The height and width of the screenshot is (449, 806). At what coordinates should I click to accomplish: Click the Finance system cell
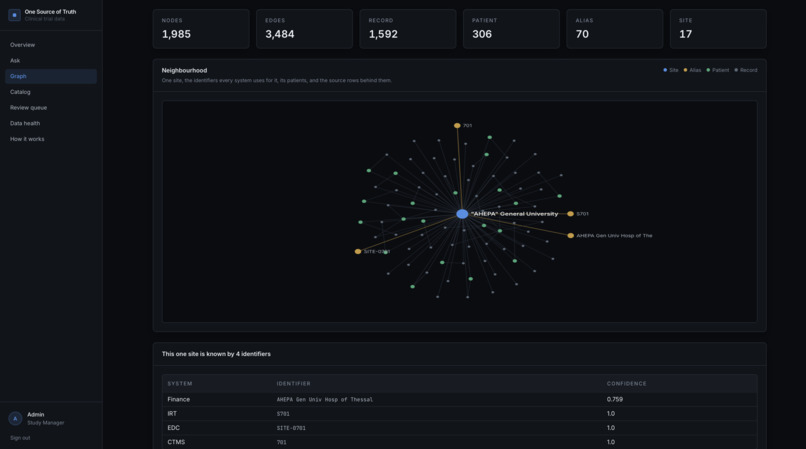(x=178, y=400)
